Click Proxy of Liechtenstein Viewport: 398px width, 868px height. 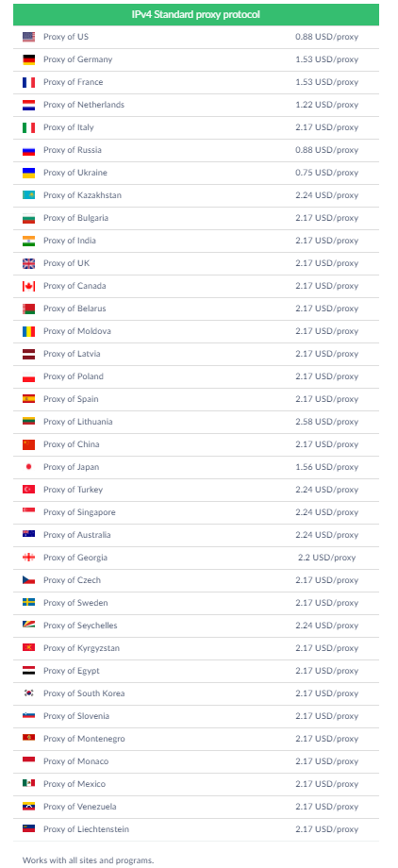point(86,829)
